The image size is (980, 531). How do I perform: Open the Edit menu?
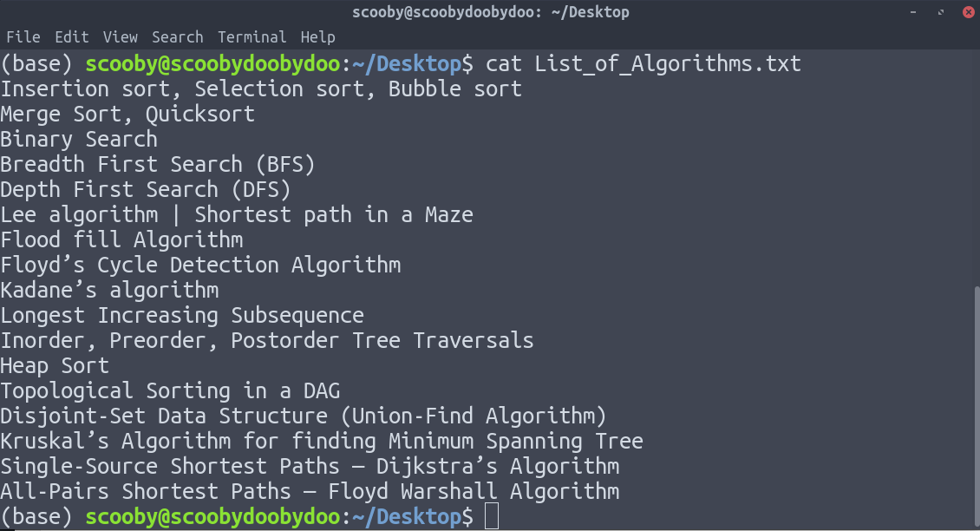click(x=72, y=37)
